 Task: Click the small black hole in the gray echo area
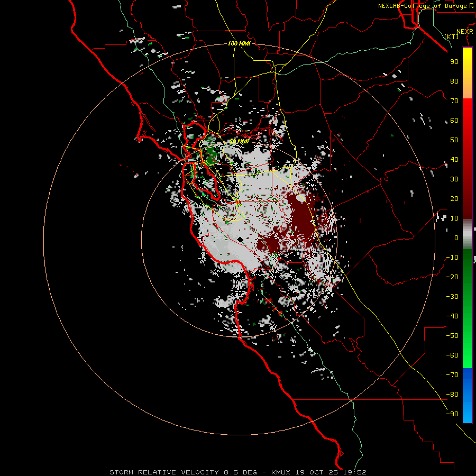coord(241,240)
